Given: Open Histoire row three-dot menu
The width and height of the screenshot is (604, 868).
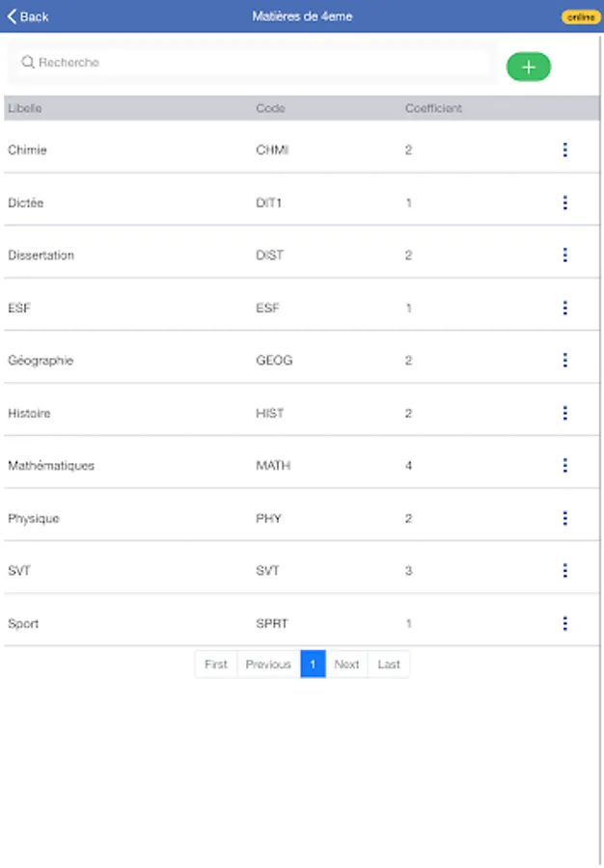Looking at the screenshot, I should (x=564, y=413).
